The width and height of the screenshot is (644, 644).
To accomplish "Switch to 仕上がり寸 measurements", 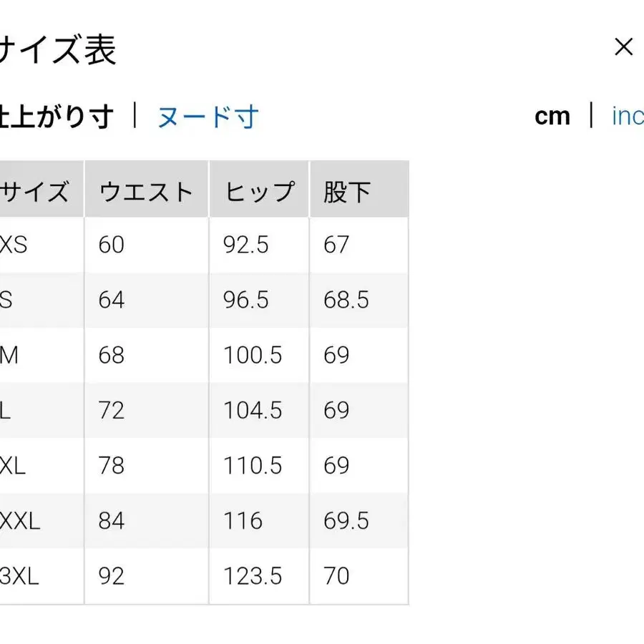I will [x=54, y=116].
